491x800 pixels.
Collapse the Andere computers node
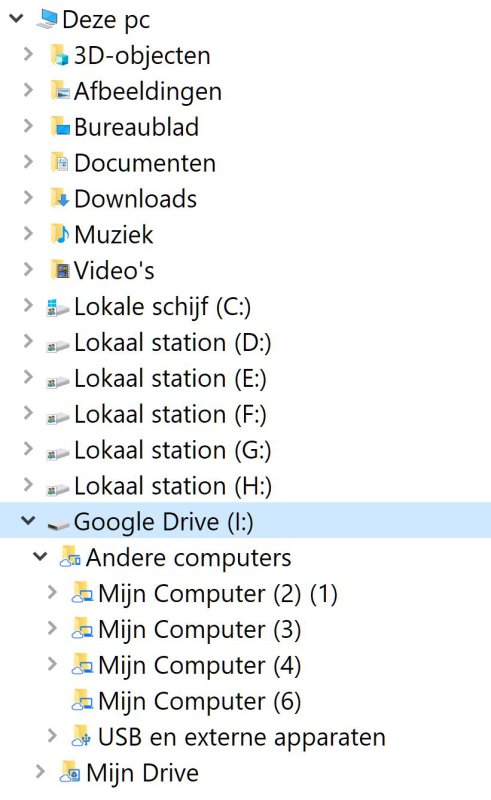tap(40, 557)
